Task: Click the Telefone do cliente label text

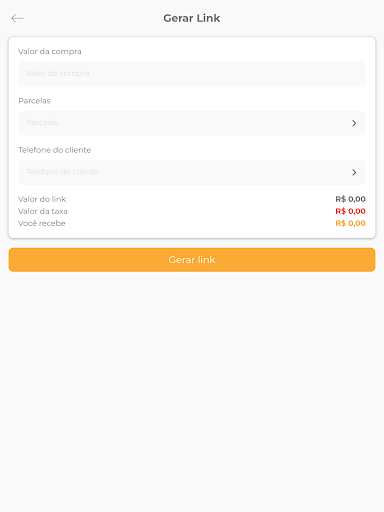Action: [x=55, y=150]
